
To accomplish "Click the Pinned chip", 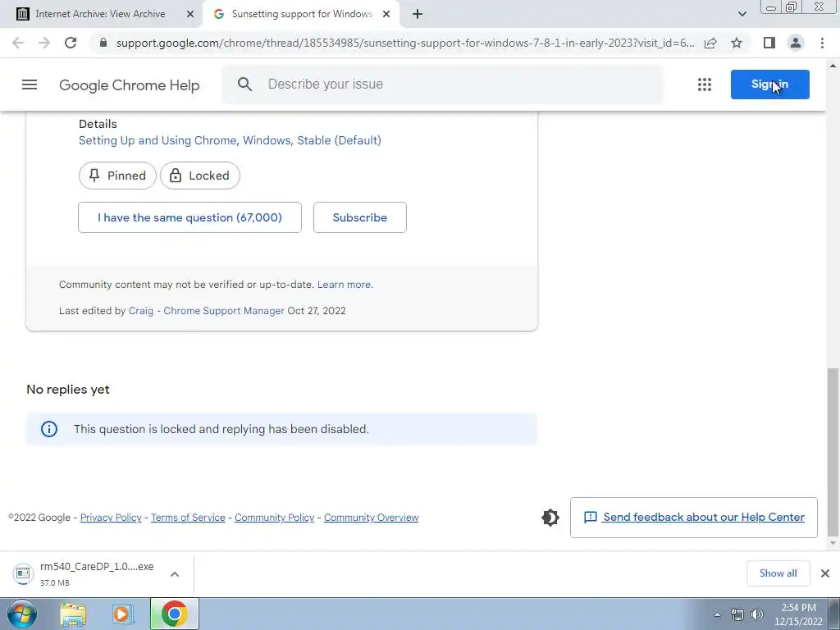I will 117,176.
